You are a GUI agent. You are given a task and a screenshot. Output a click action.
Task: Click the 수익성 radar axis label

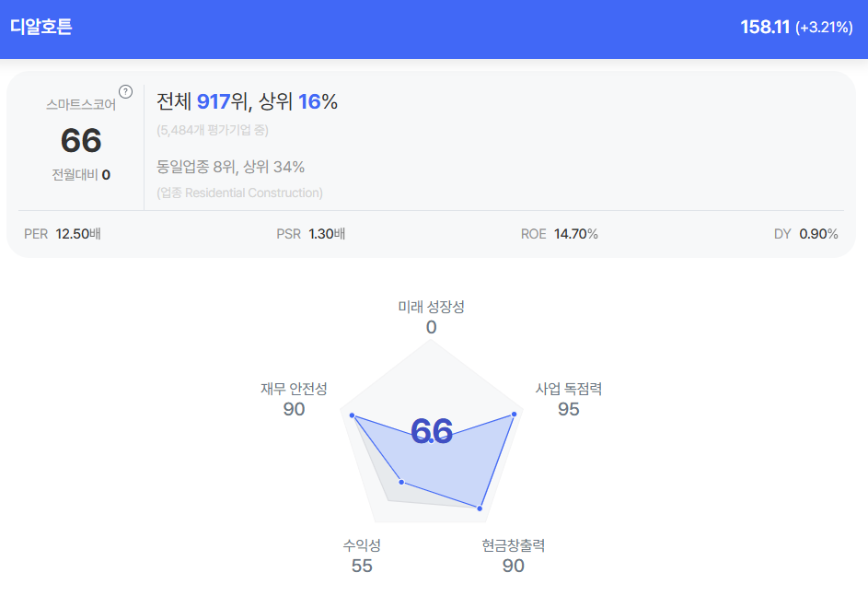pos(362,545)
